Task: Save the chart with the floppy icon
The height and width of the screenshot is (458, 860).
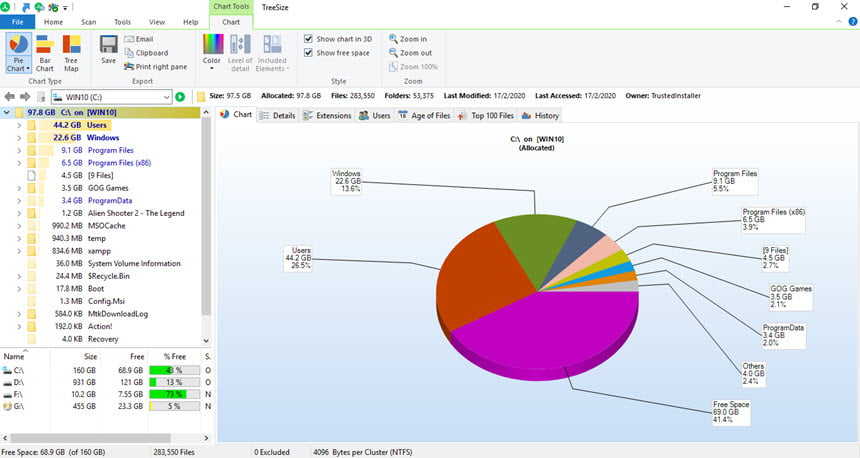Action: tap(109, 49)
